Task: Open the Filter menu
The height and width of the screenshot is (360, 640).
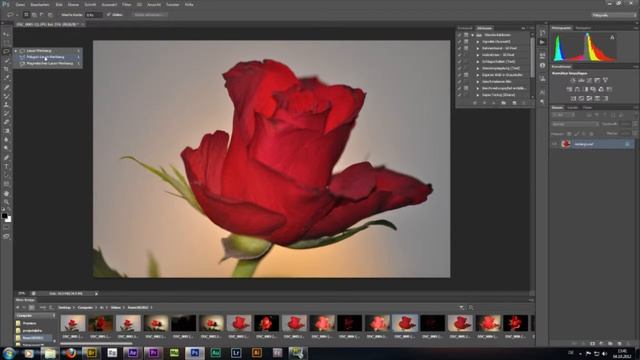Action: point(127,4)
